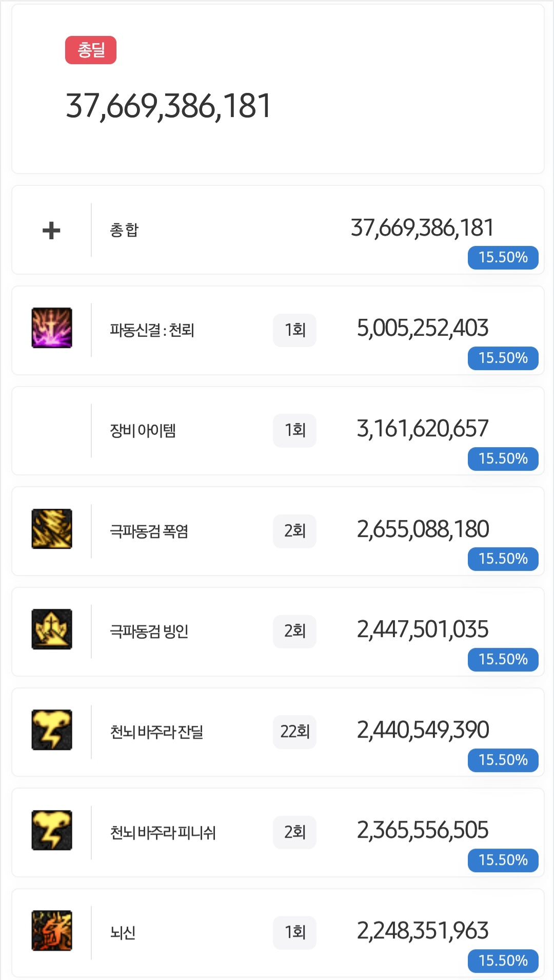Click the 2회 badge for 극파동검 폭염
The height and width of the screenshot is (980, 554).
coord(294,531)
